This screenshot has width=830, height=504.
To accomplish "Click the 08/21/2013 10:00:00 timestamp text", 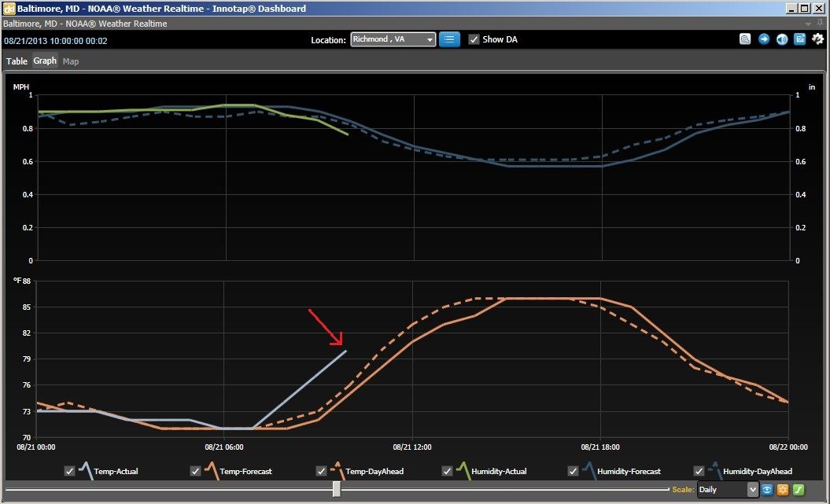I will pos(56,41).
